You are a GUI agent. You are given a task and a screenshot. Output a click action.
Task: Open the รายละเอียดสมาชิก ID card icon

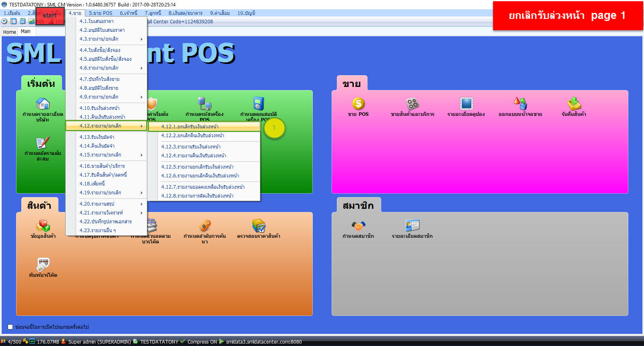(412, 226)
